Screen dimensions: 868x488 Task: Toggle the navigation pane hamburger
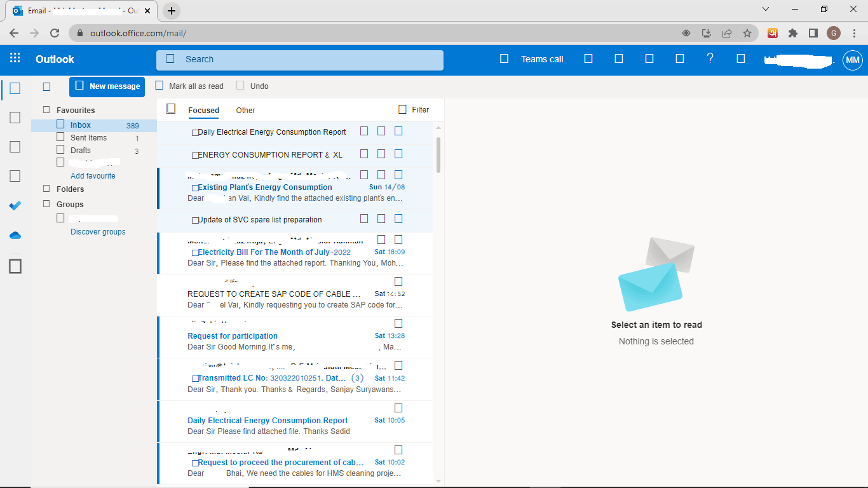pyautogui.click(x=46, y=86)
